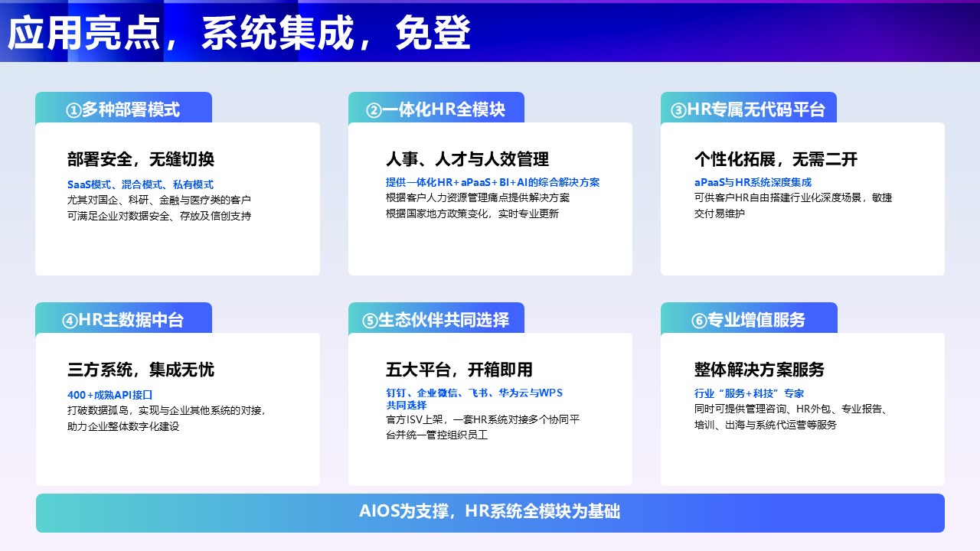The width and height of the screenshot is (980, 551).
Task: Select the heading 部署安全，无缝切换
Action: tap(141, 159)
